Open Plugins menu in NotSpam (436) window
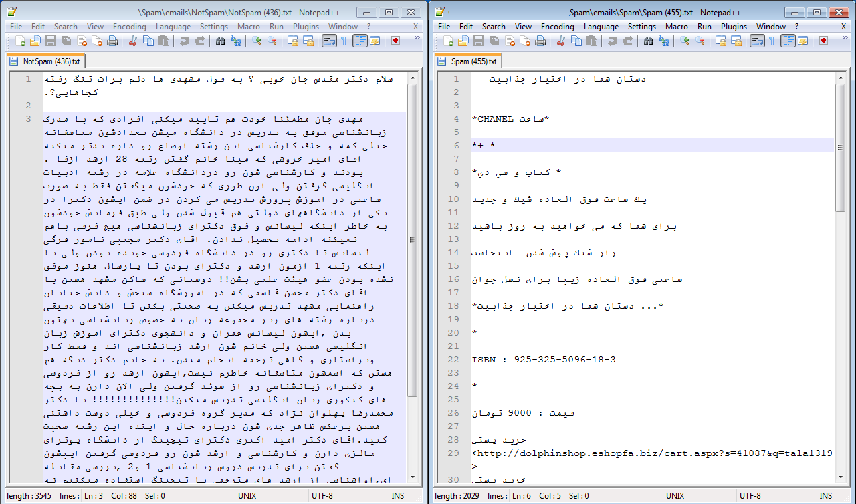Screen dimensions: 856x504 pyautogui.click(x=306, y=27)
